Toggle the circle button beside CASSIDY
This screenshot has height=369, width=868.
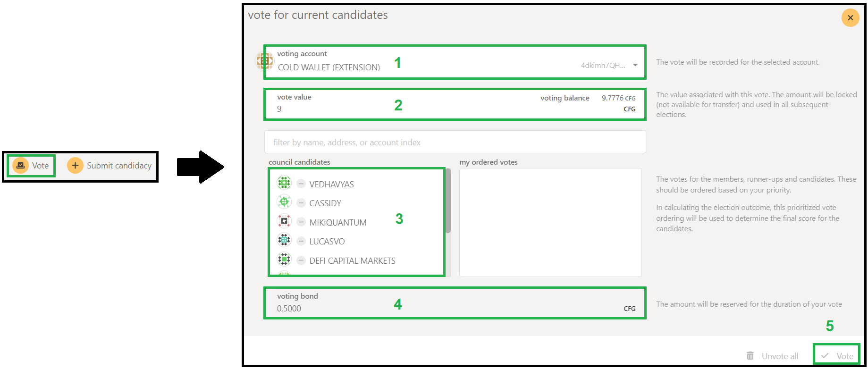coord(301,203)
